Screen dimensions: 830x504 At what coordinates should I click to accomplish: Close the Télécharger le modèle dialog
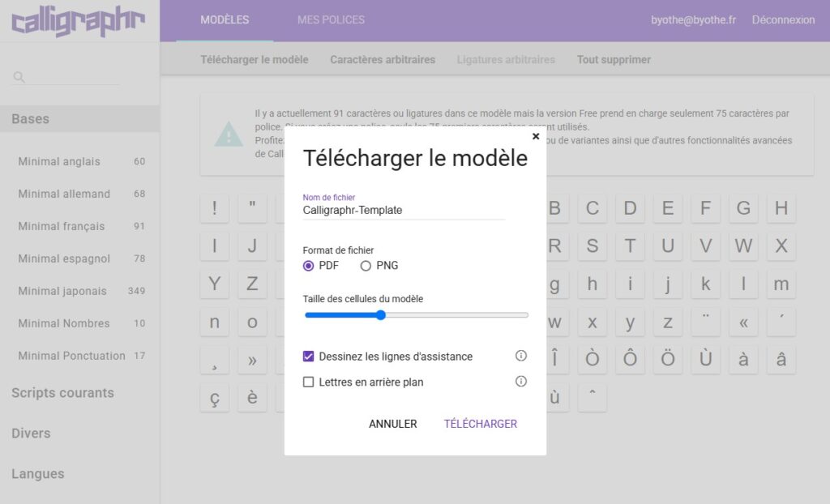[x=536, y=136]
